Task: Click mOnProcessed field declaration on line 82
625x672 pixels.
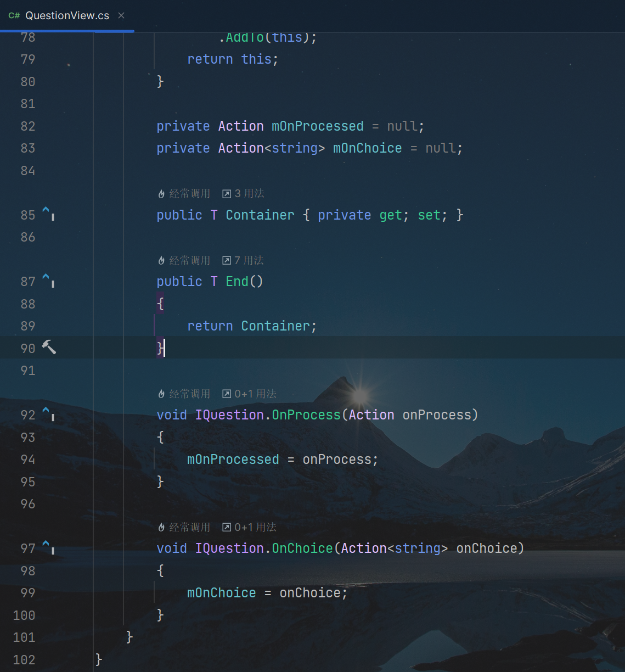Action: [x=318, y=126]
